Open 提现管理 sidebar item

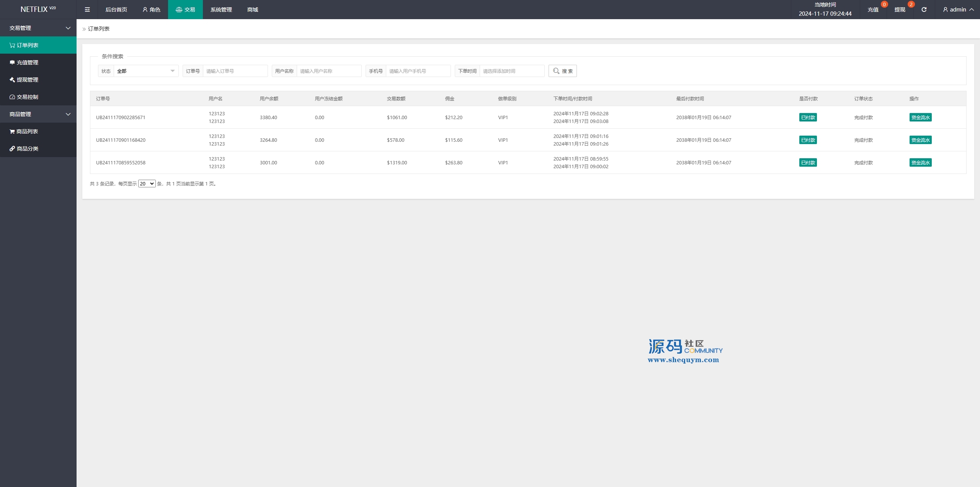[38, 80]
